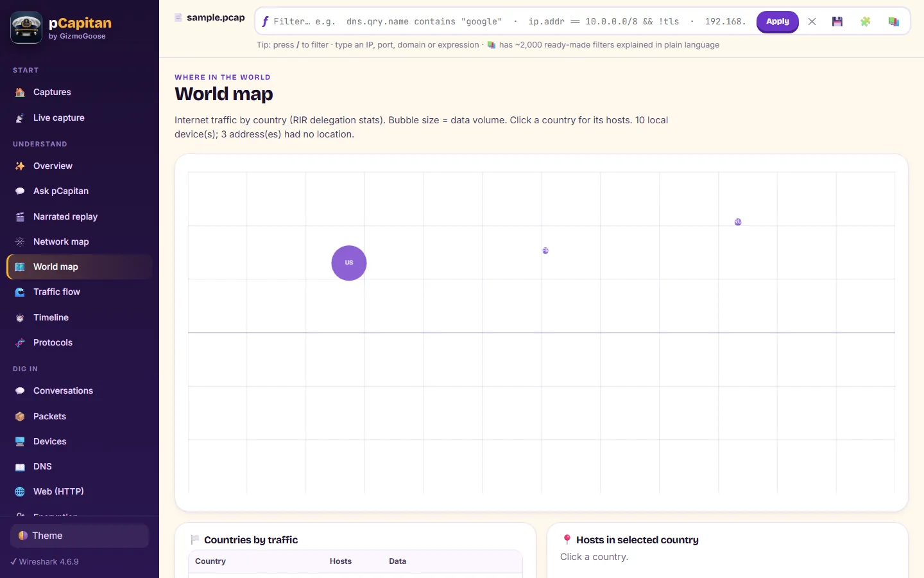Sort by the Country column header
This screenshot has height=578, width=924.
tap(210, 561)
